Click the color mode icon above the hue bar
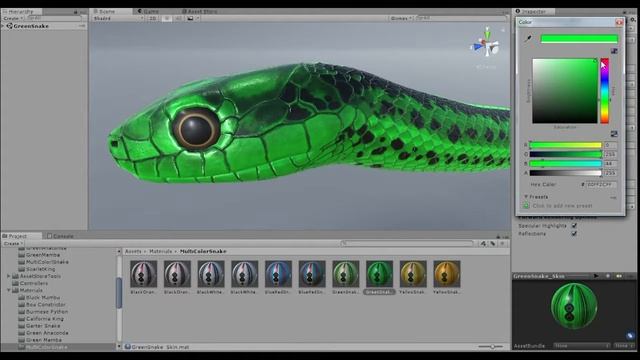 [x=614, y=51]
